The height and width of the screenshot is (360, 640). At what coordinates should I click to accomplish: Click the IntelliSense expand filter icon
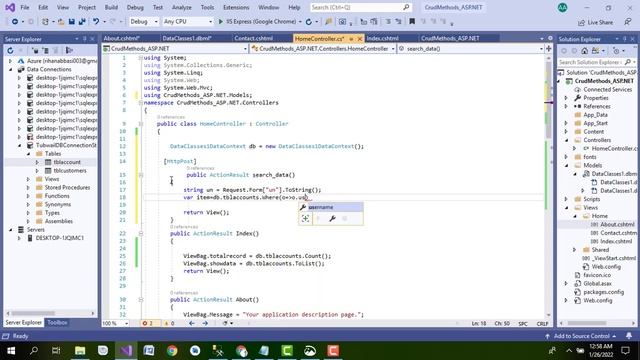(305, 219)
